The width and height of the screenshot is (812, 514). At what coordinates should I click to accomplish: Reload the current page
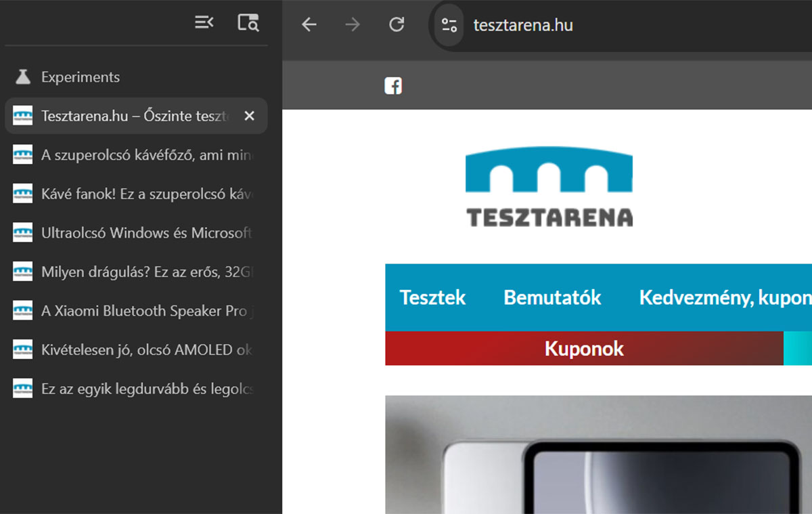click(x=397, y=25)
